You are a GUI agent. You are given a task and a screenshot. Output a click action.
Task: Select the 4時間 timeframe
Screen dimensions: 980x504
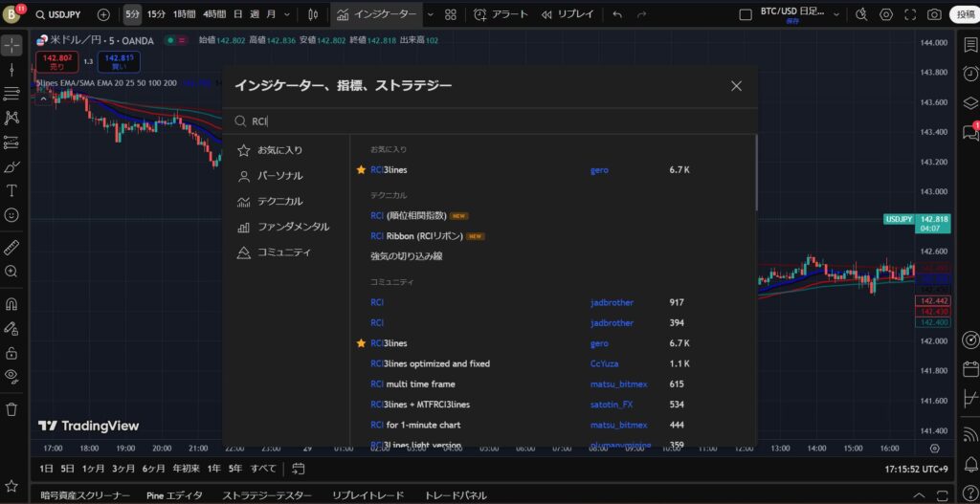pos(213,14)
